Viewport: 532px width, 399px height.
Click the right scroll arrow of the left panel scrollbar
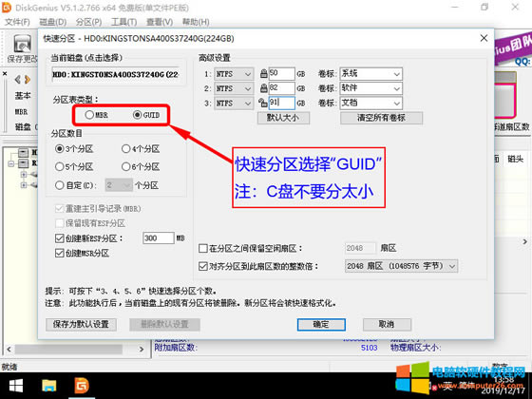tap(142, 350)
